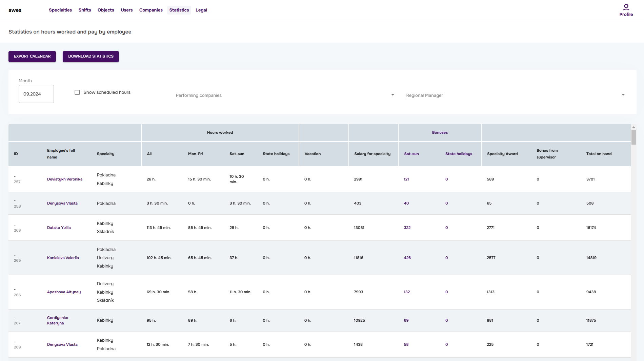This screenshot has height=361, width=644.
Task: Switch to the Companies section
Action: click(x=151, y=10)
